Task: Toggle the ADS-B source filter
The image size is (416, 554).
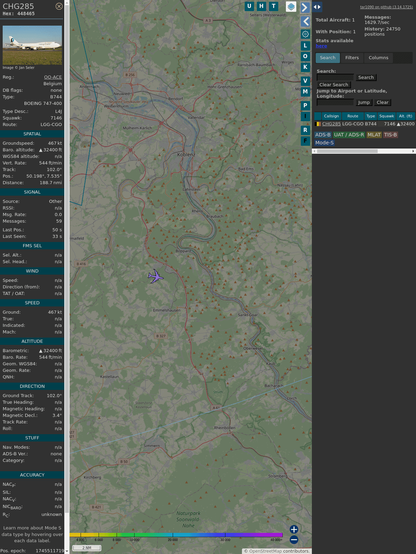Action: [322, 135]
